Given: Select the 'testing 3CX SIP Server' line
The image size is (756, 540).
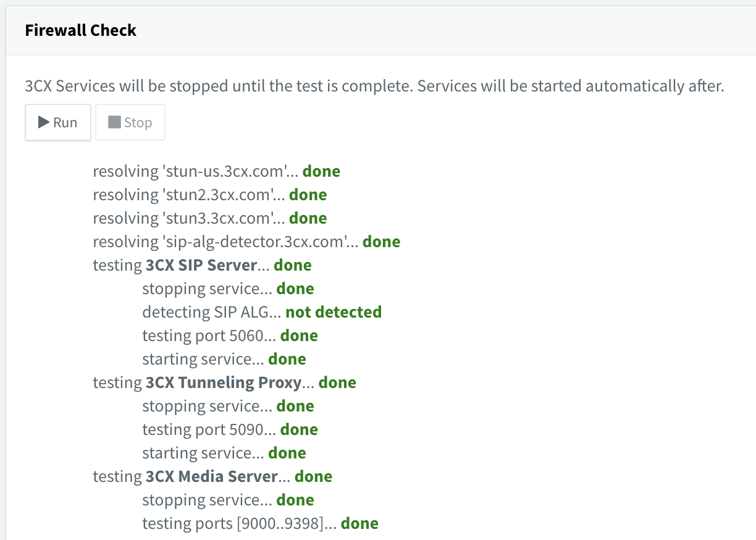Looking at the screenshot, I should [202, 265].
